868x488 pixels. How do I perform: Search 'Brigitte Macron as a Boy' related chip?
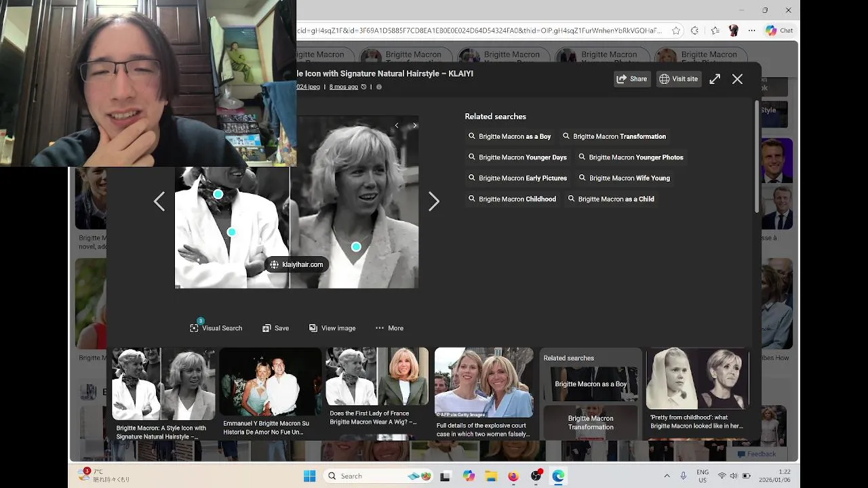pos(510,136)
